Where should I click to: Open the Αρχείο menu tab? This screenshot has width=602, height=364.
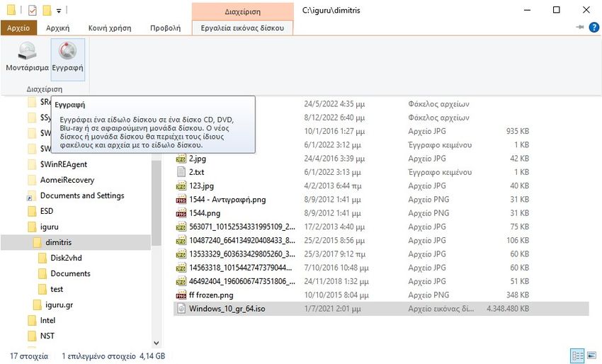click(18, 28)
